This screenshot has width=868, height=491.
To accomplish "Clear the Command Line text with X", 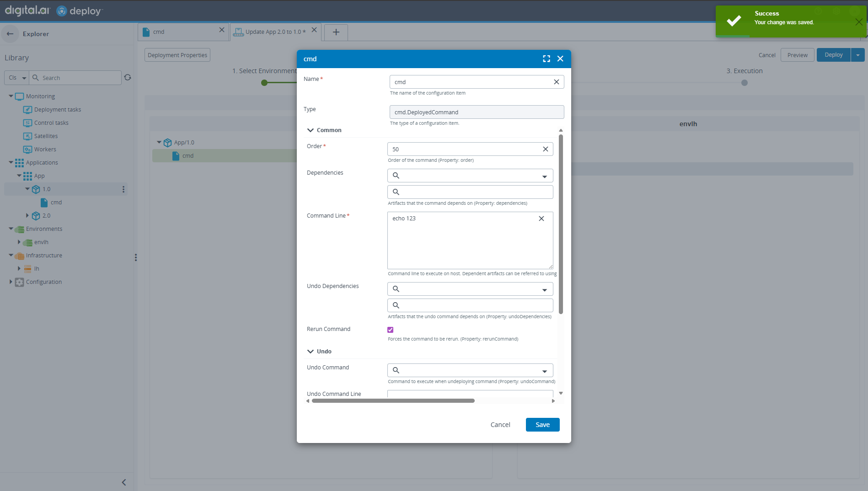I will (x=541, y=219).
